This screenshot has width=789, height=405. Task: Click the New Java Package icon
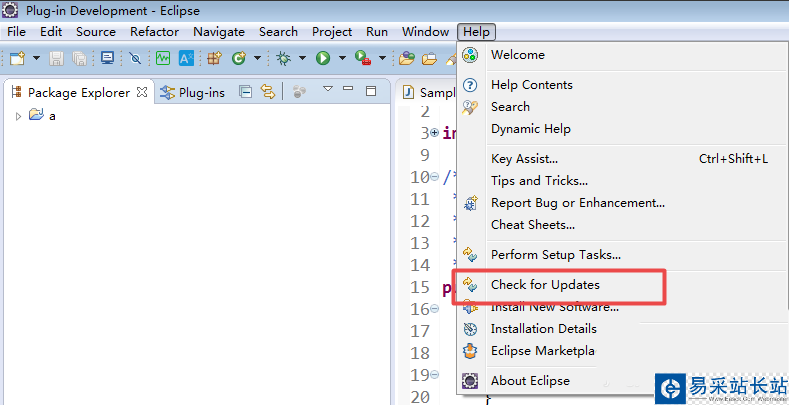point(214,58)
